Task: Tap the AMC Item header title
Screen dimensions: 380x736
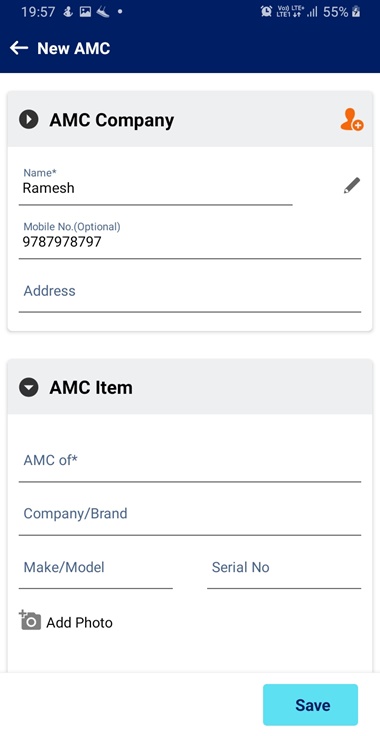Action: point(91,388)
